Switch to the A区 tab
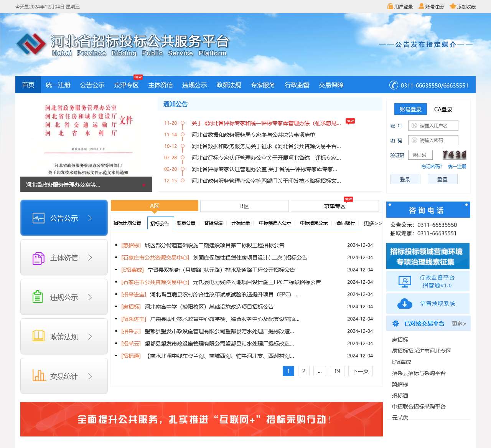This screenshot has width=491, height=448. (155, 206)
